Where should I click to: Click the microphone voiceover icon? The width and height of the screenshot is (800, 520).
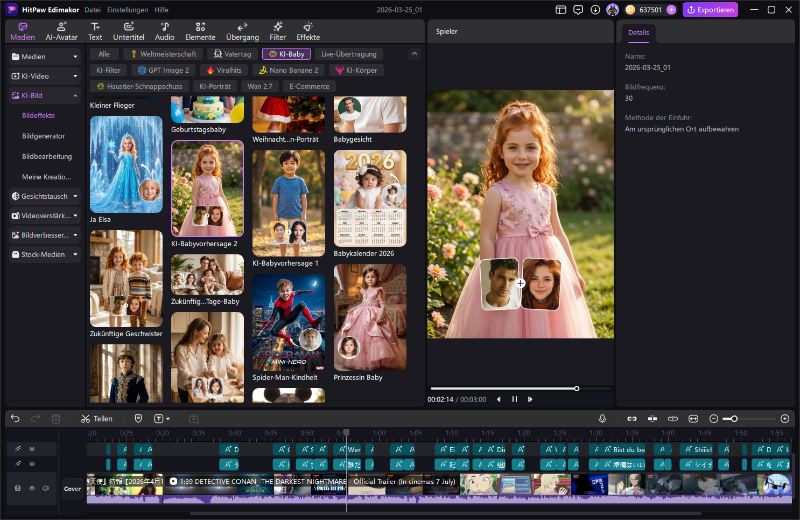(602, 418)
